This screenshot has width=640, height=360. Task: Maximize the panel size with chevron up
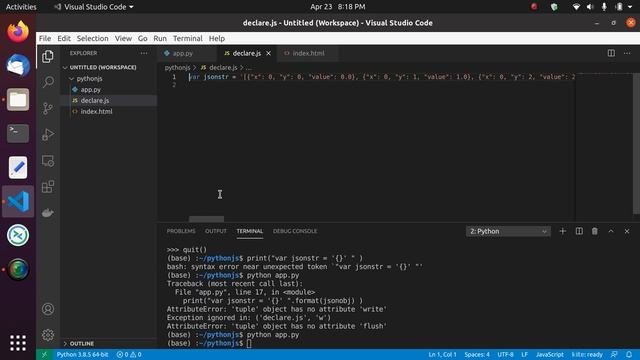point(611,231)
